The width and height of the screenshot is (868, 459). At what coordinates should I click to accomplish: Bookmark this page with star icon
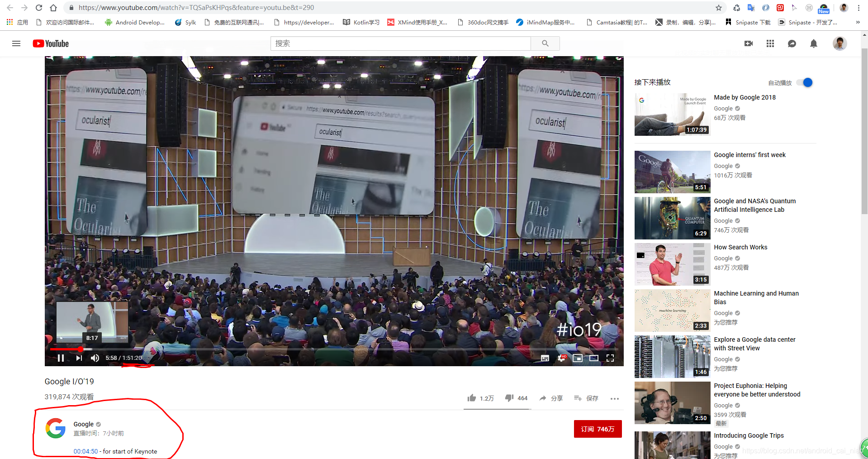719,8
